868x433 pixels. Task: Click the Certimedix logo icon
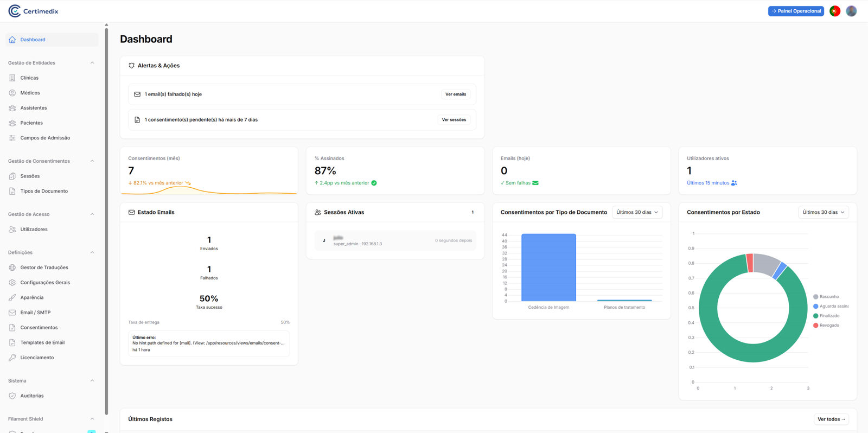coord(15,11)
